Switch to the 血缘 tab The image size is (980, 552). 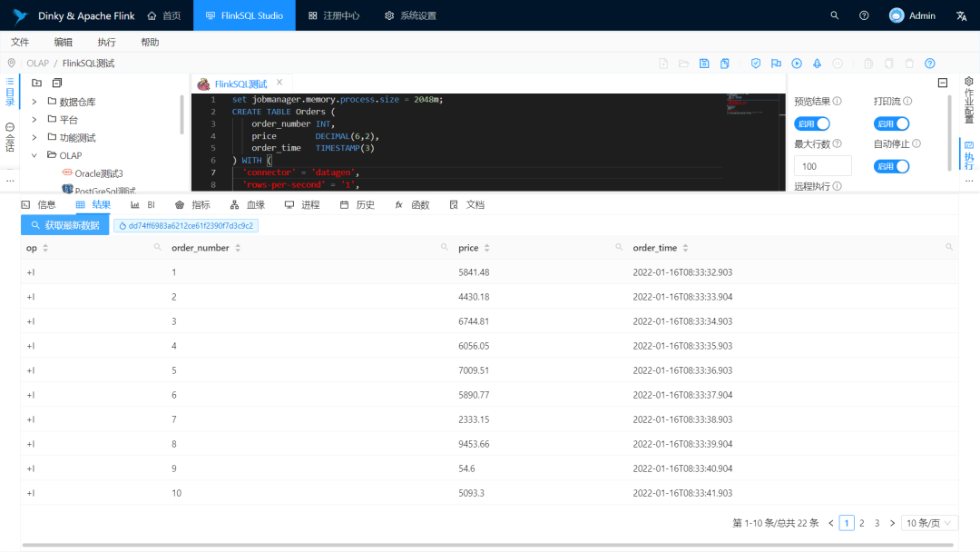[248, 204]
